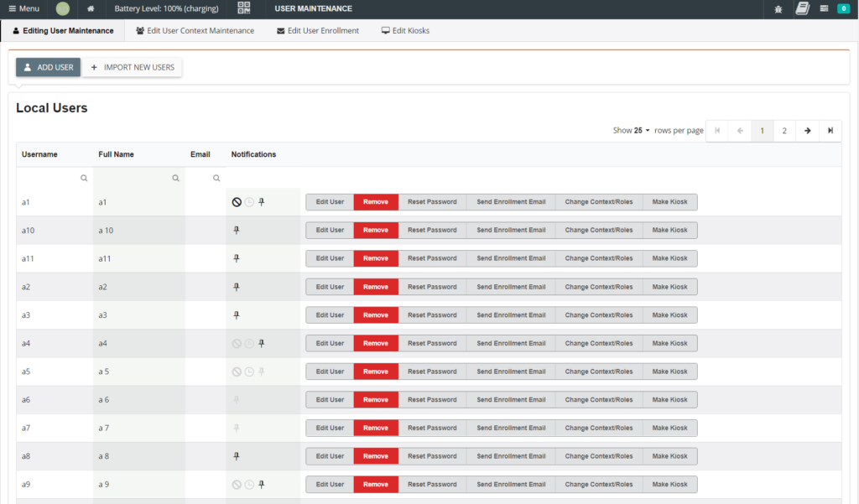Click the pin icon for user a5
The height and width of the screenshot is (504, 859).
(262, 372)
